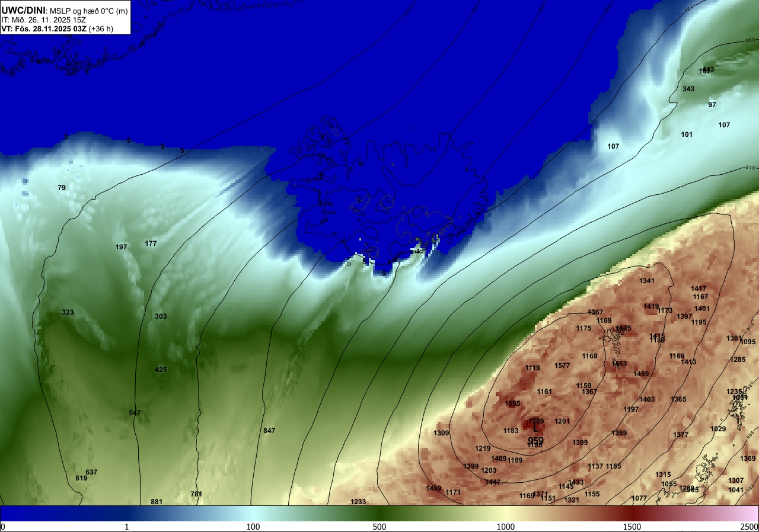Click the map value 97

pos(712,105)
